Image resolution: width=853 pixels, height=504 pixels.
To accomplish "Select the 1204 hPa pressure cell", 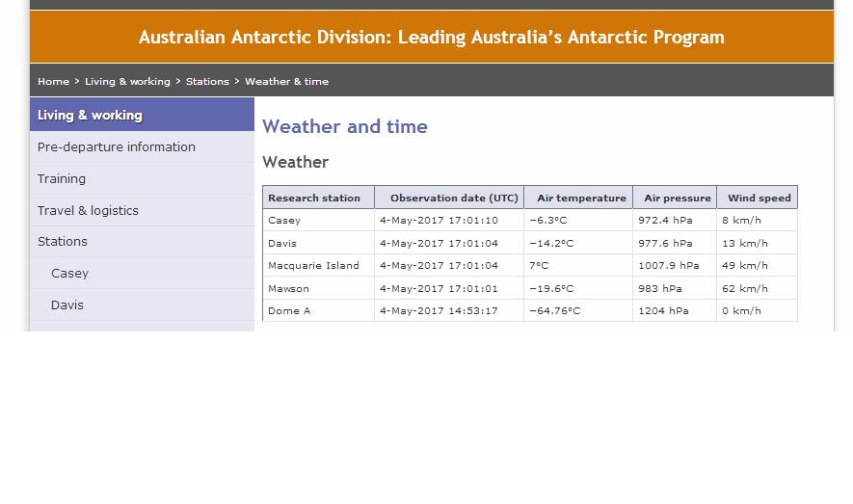I will click(x=675, y=310).
